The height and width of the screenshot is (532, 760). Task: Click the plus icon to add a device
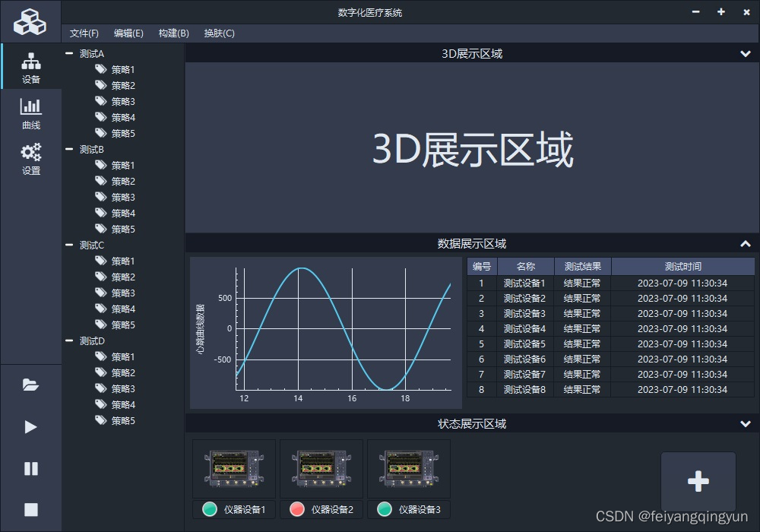pyautogui.click(x=698, y=480)
